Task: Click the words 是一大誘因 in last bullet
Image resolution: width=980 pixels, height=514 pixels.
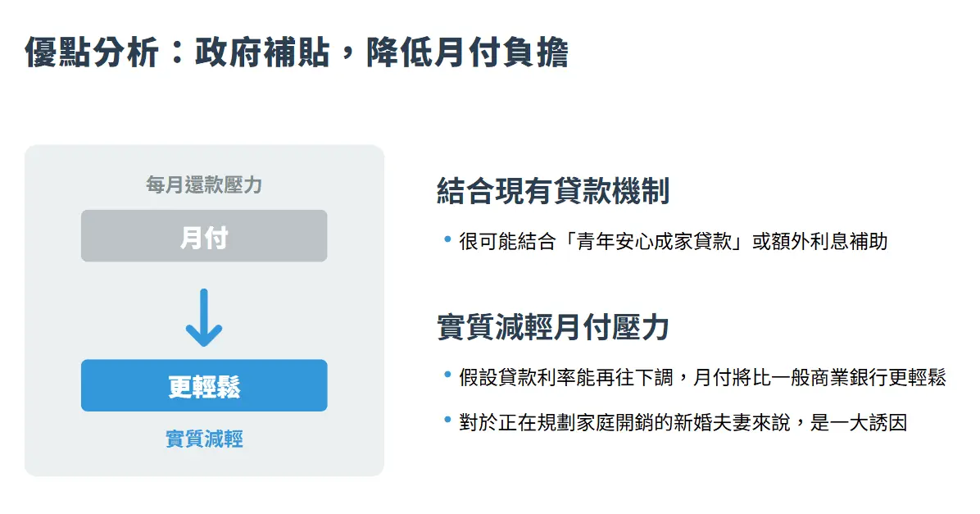Action: (858, 423)
